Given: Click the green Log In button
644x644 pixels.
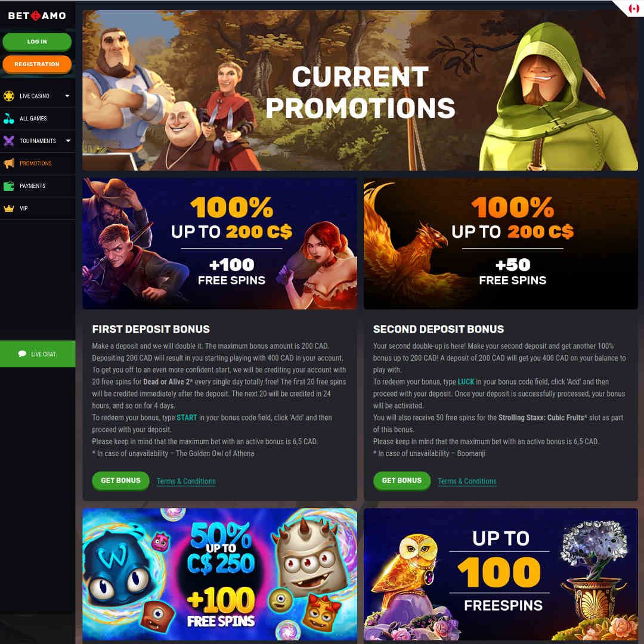Looking at the screenshot, I should click(x=37, y=42).
